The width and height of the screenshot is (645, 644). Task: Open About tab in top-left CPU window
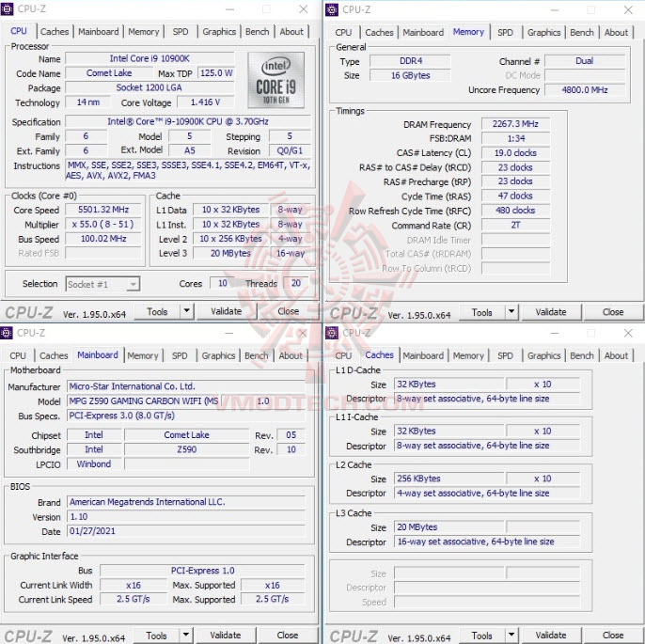(291, 32)
